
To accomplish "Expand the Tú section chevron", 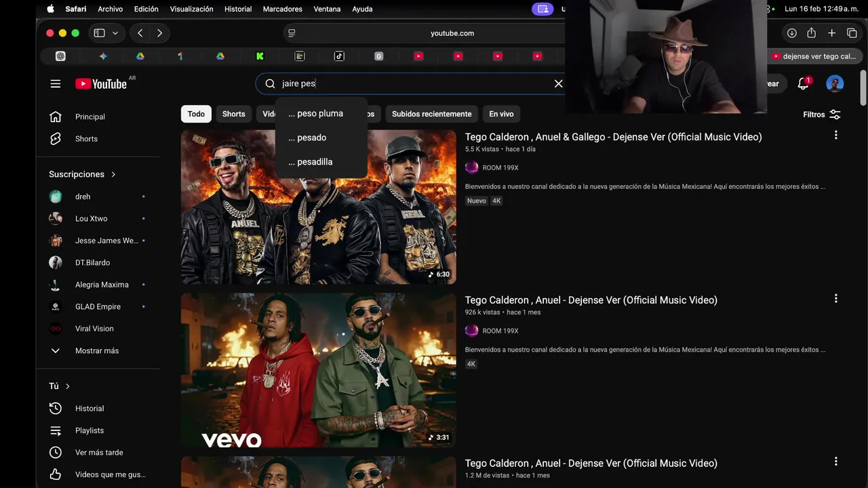I will [67, 386].
